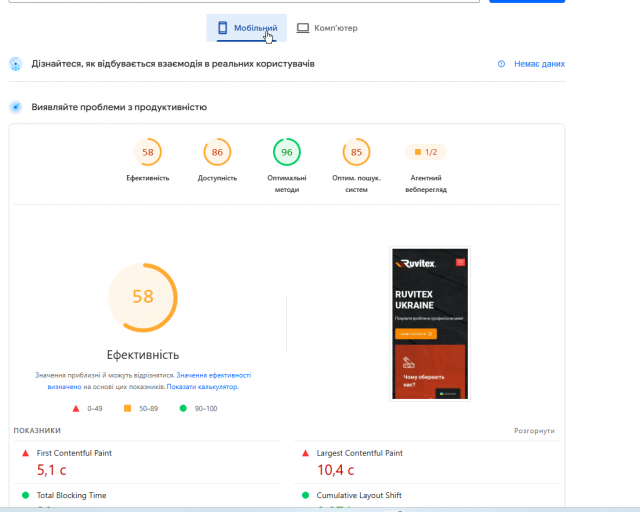
Task: Expand metrics with Розгорнути
Action: coord(534,431)
